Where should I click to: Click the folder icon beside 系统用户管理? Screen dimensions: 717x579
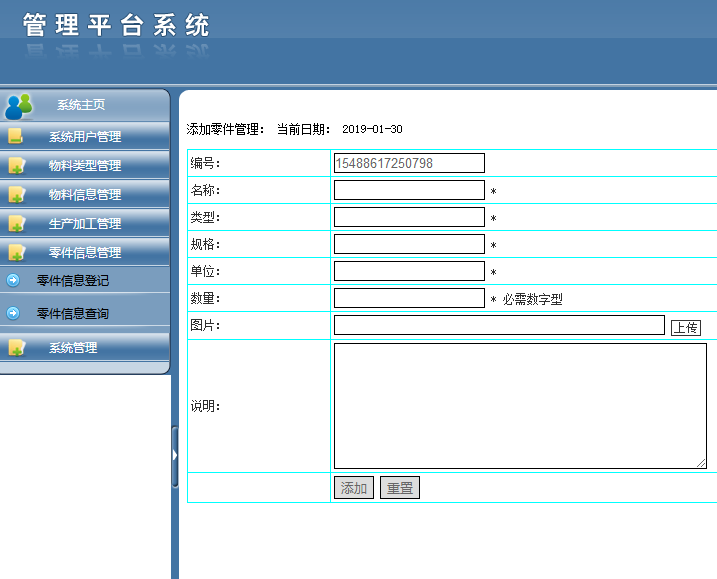click(16, 136)
